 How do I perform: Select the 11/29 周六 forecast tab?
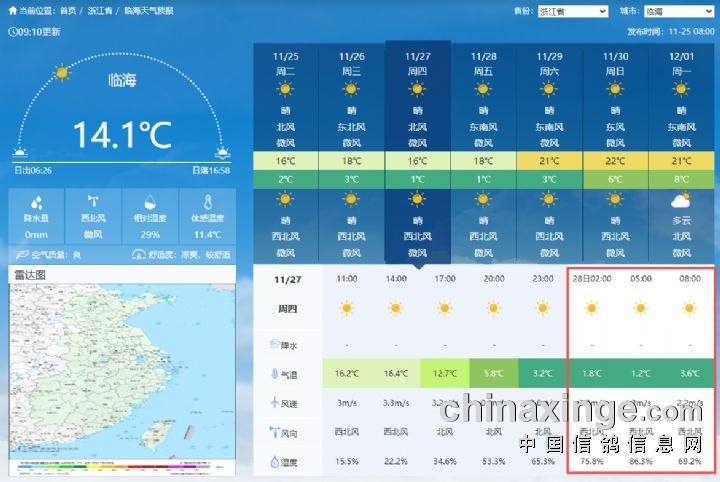tap(549, 64)
